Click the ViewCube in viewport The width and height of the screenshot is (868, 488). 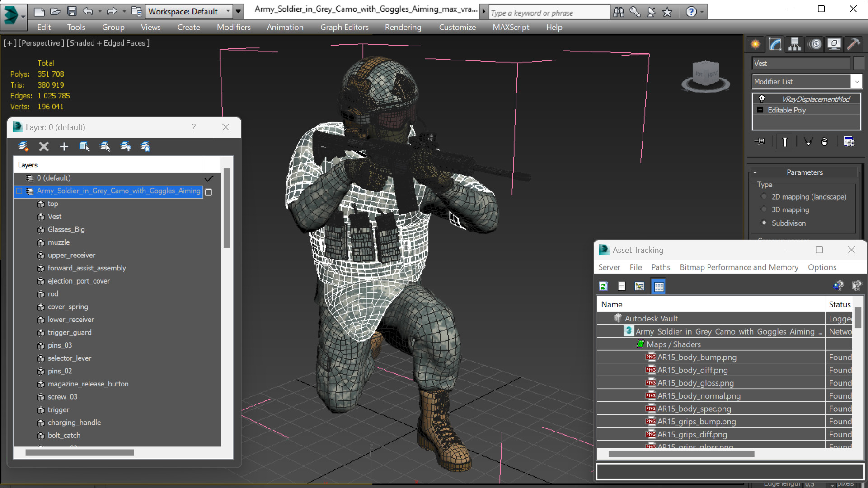pyautogui.click(x=706, y=75)
